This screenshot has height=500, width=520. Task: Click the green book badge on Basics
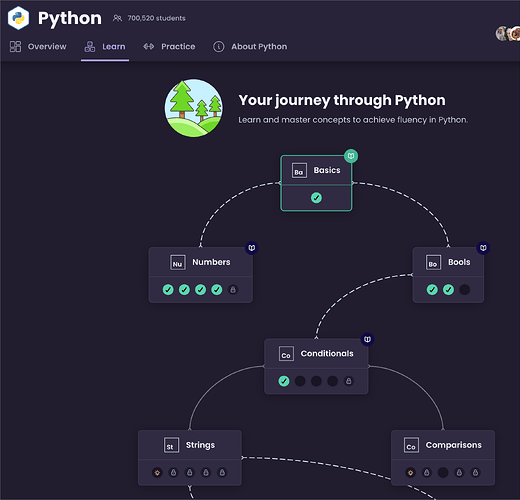(x=351, y=156)
